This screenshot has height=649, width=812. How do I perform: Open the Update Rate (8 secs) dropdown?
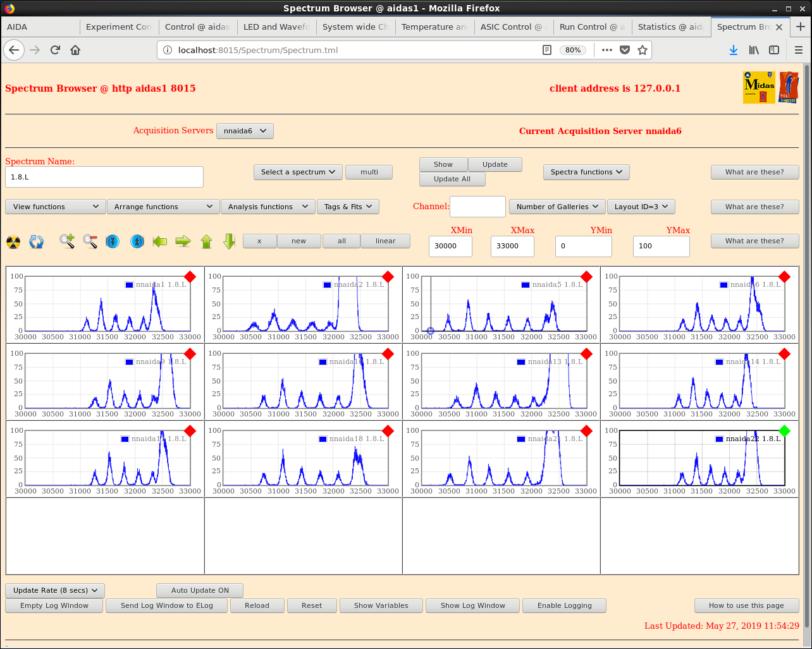pos(55,590)
